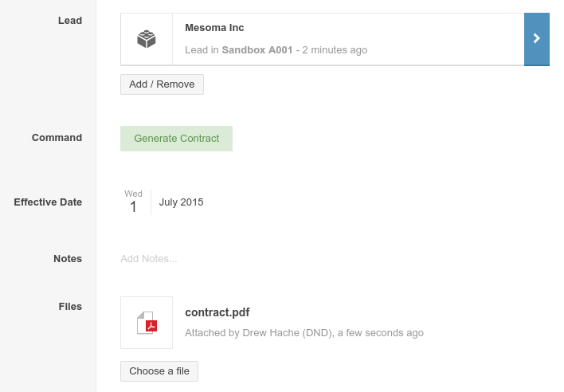Click the Add Notes field
Image resolution: width=564 pixels, height=392 pixels.
click(148, 259)
